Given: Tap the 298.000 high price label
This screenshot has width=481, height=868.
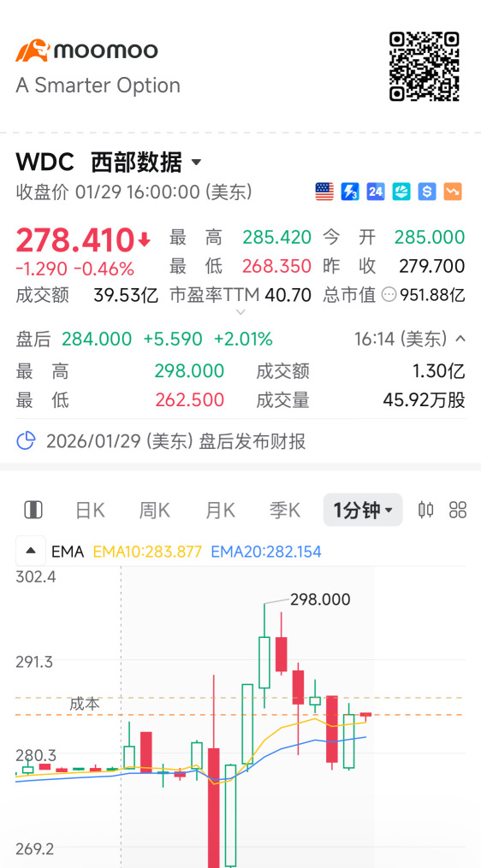Looking at the screenshot, I should pos(320,599).
